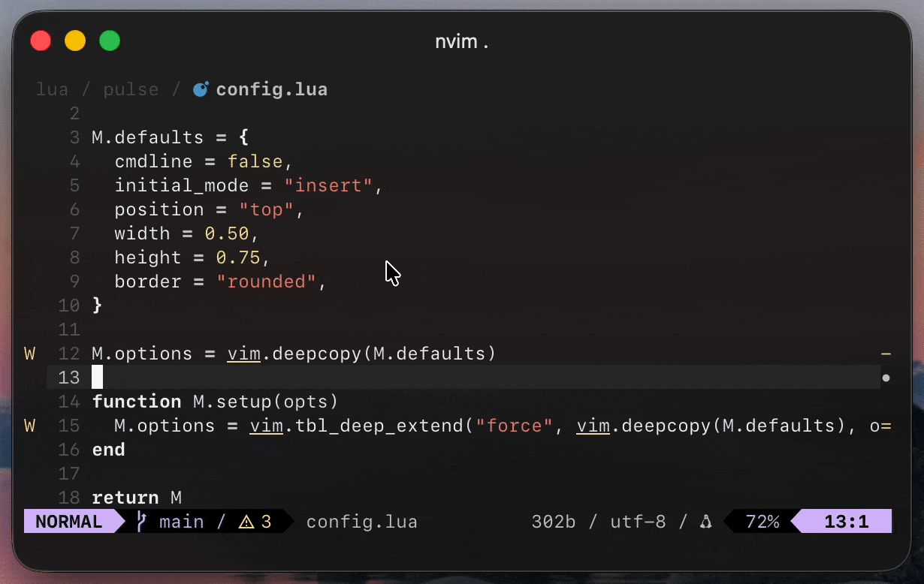Click the Linux penguin icon in statusline
The image size is (924, 584).
point(705,522)
